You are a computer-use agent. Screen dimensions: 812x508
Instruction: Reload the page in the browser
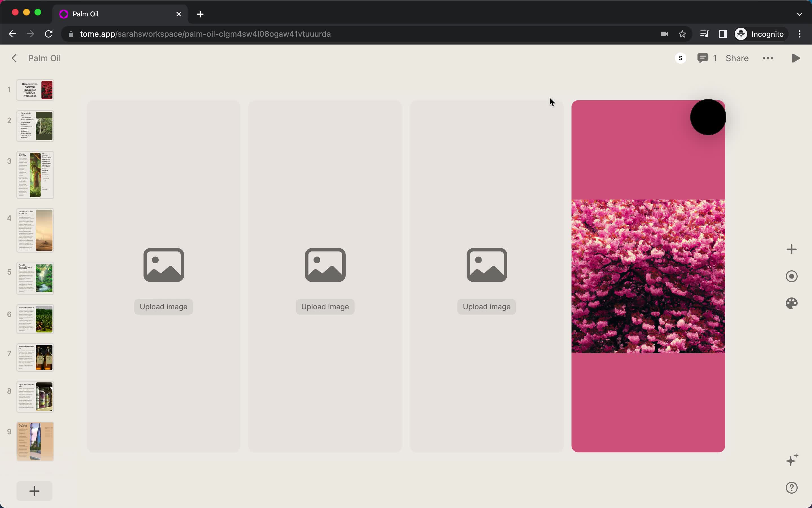tap(49, 34)
